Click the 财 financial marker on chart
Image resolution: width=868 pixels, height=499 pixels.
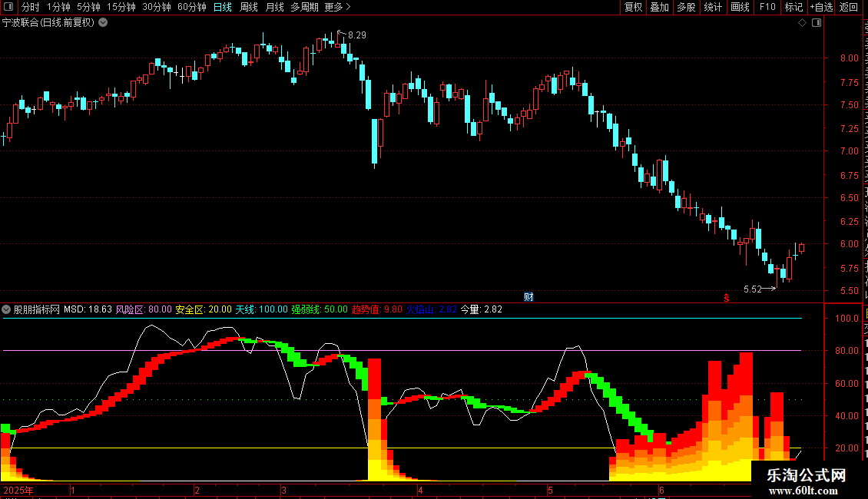pos(528,297)
